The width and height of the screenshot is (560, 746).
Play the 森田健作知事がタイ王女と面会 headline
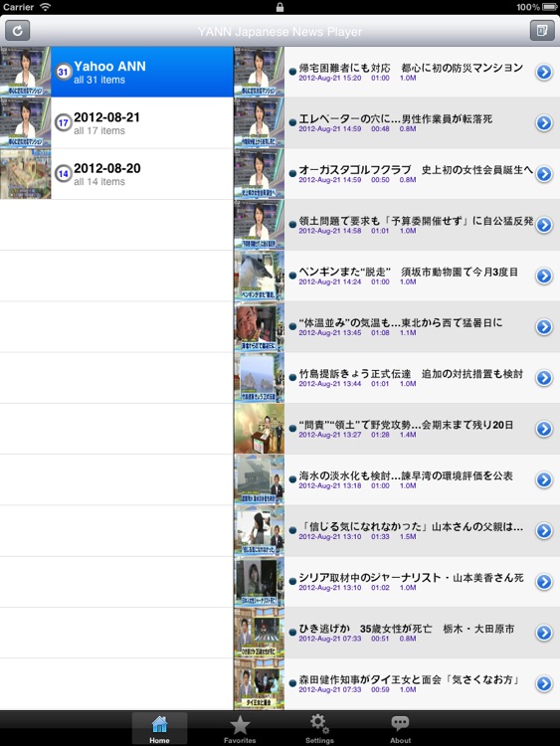pyautogui.click(x=409, y=679)
